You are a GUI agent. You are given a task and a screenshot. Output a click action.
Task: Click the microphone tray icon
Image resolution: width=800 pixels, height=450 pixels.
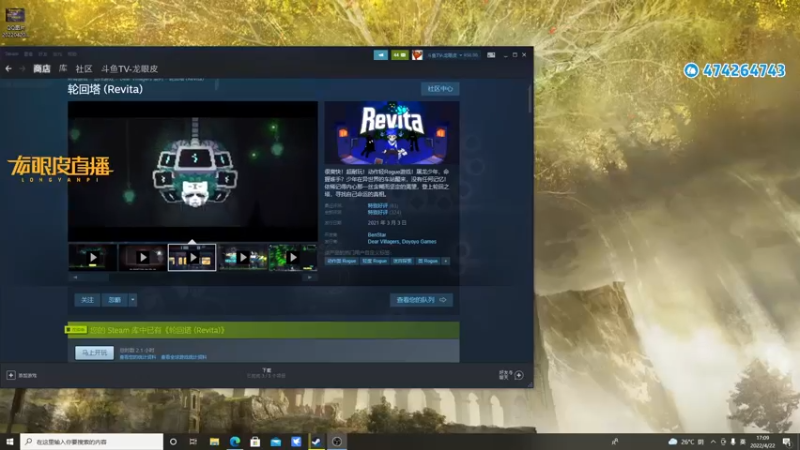(x=733, y=441)
